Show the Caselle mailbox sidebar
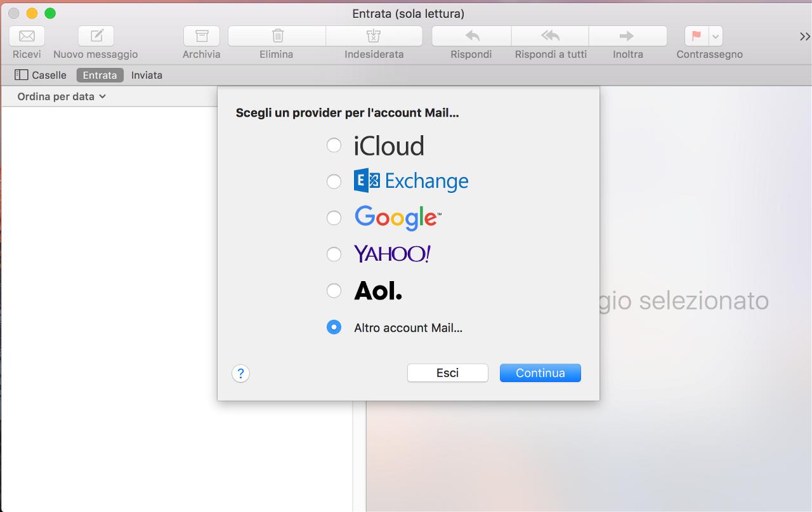The height and width of the screenshot is (512, 812). pos(41,75)
